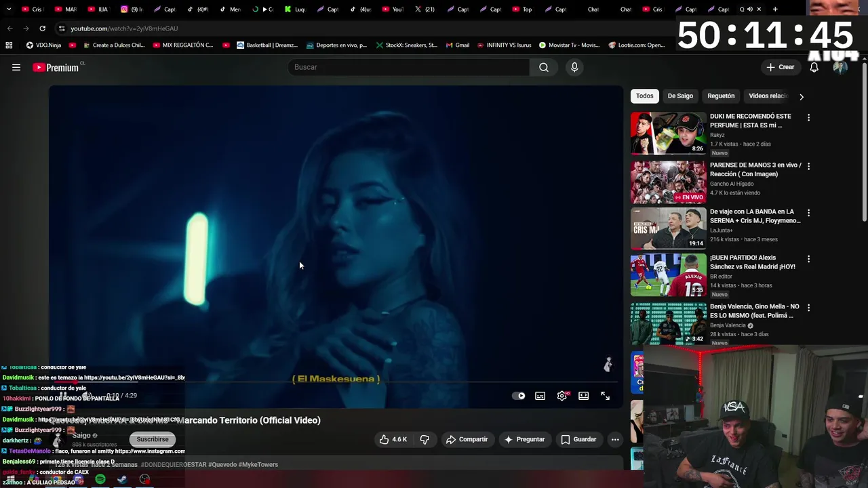Show more filter chips with arrow
868x488 pixels.
[802, 96]
